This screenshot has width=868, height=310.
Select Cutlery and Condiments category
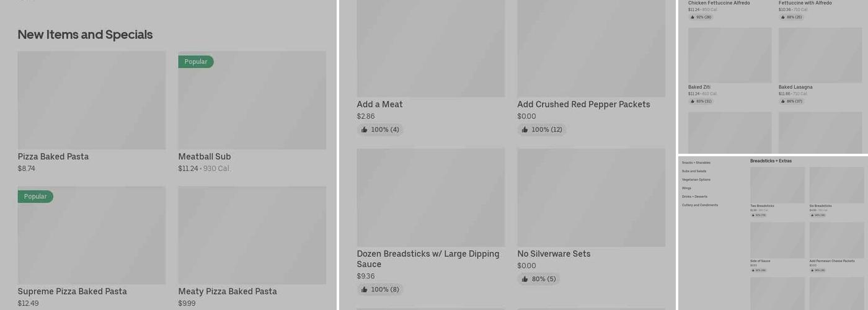[x=700, y=205]
